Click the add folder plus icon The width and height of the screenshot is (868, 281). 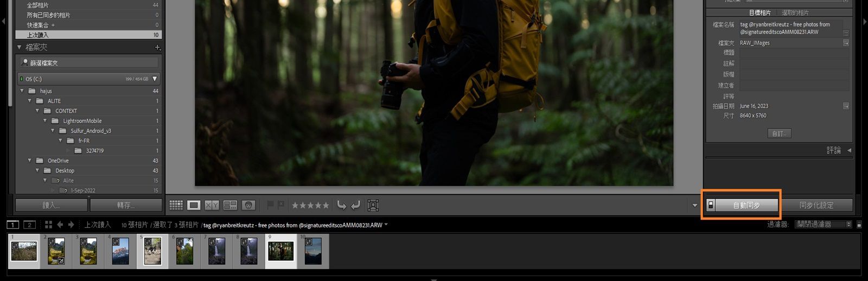tap(157, 47)
